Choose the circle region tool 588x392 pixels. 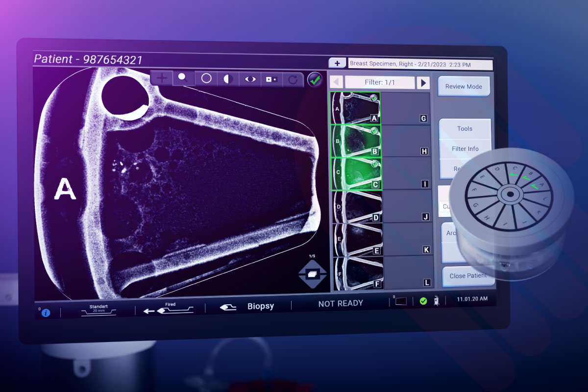(x=206, y=78)
